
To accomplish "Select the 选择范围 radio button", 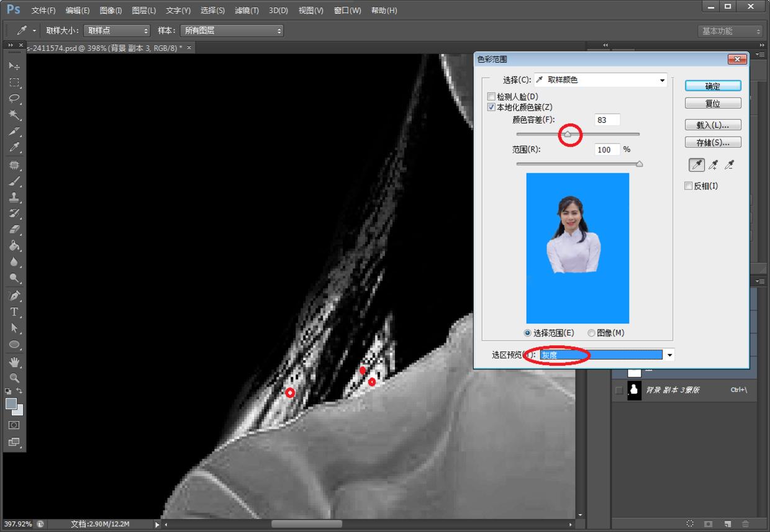I will pos(528,333).
